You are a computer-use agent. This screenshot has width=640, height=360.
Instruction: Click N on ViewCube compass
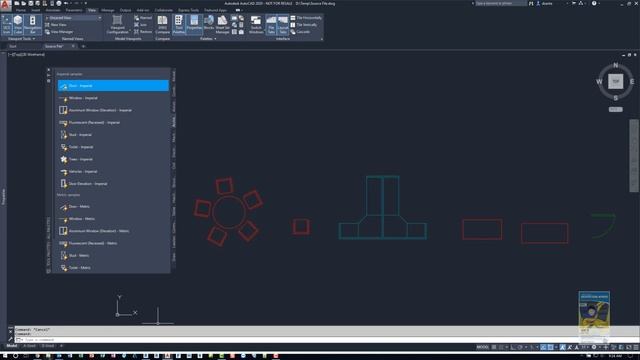(616, 65)
